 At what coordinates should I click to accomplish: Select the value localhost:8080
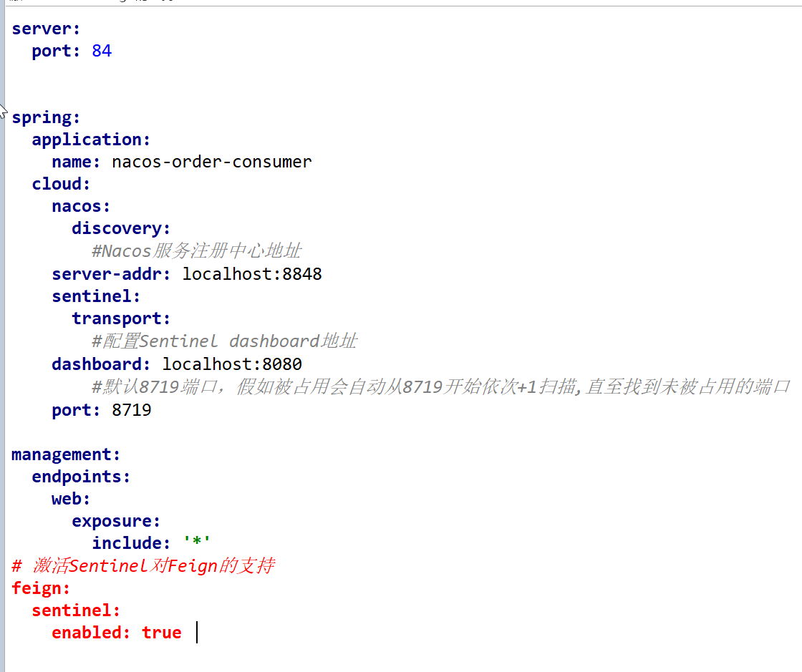(x=232, y=364)
